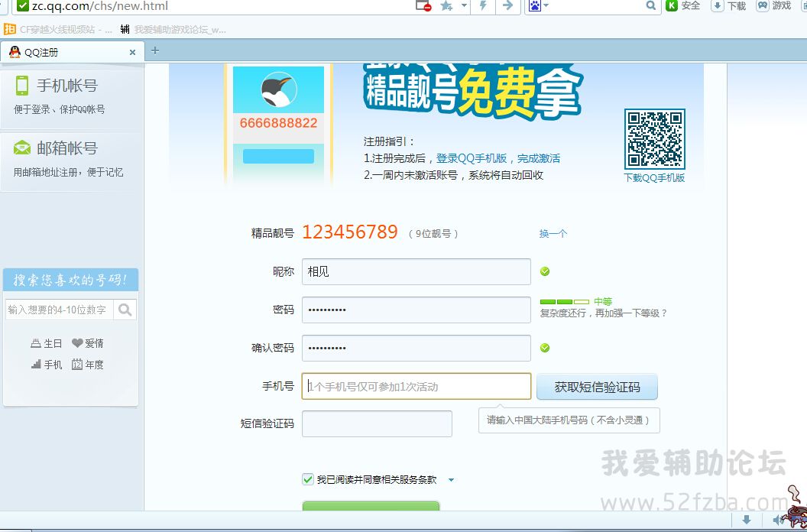This screenshot has width=807, height=532.
Task: Select the 生日 number category
Action: coord(47,343)
